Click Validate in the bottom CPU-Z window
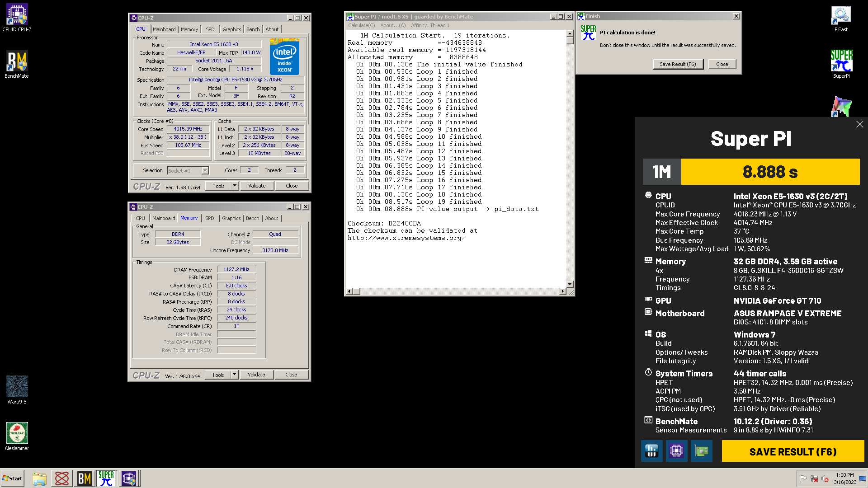The image size is (868, 488). (x=256, y=375)
